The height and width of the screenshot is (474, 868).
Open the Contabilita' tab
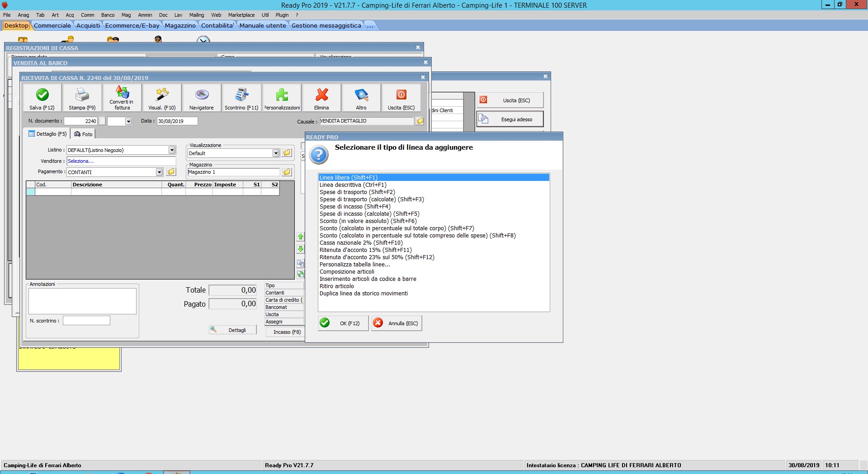coord(217,25)
